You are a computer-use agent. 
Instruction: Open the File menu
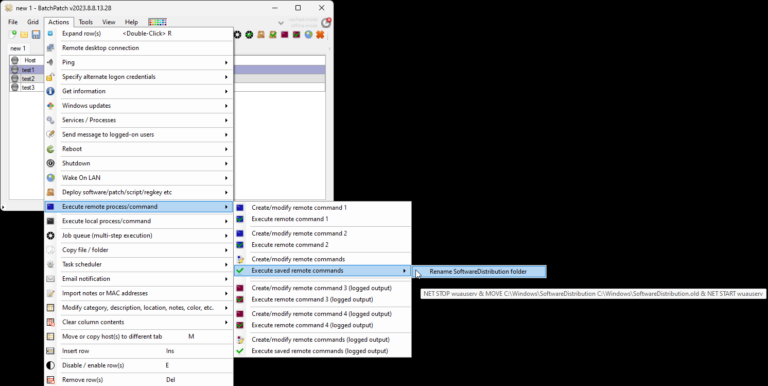click(x=13, y=22)
